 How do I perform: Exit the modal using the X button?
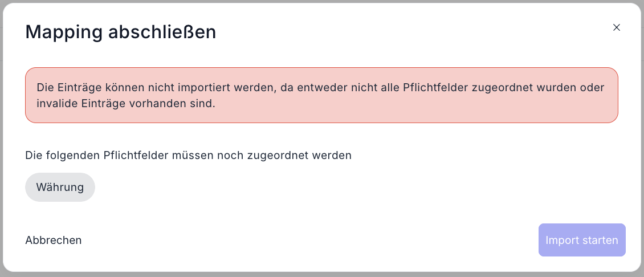click(x=616, y=27)
